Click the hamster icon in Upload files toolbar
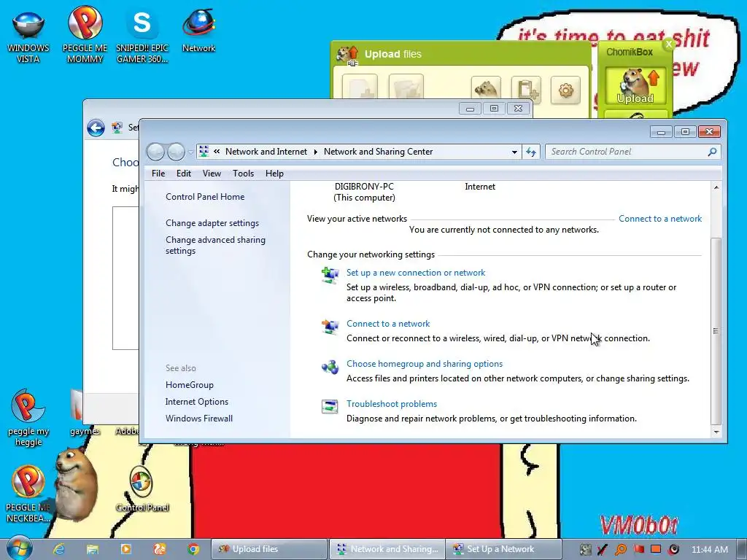The width and height of the screenshot is (747, 560). (486, 89)
